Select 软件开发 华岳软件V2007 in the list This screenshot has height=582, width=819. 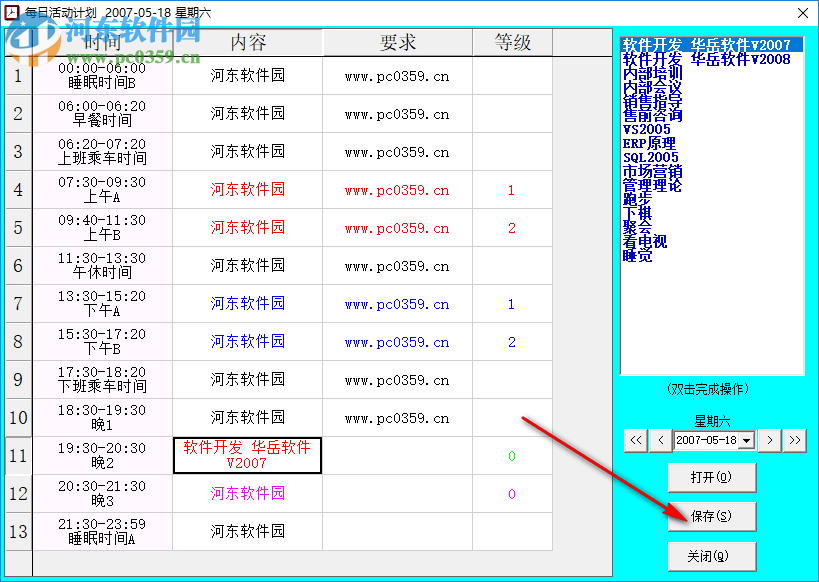pyautogui.click(x=711, y=45)
